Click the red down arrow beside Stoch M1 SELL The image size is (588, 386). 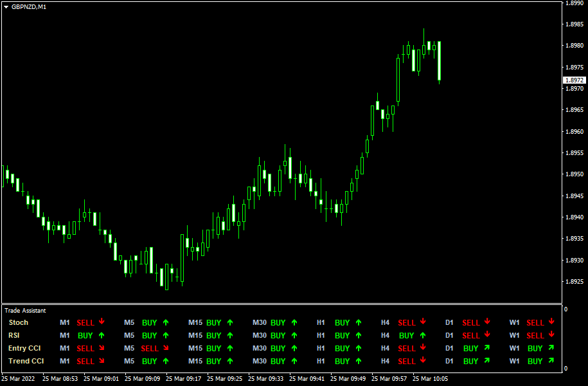pos(102,322)
